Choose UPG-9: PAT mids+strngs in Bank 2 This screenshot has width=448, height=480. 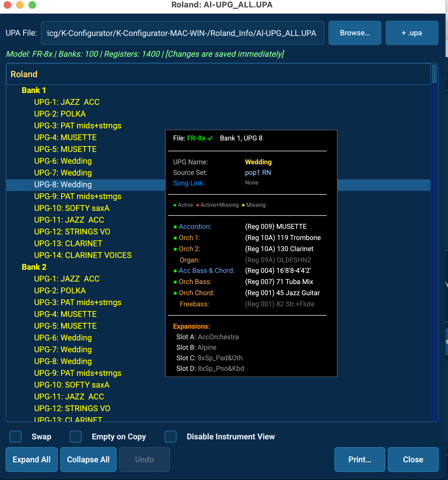click(x=78, y=373)
